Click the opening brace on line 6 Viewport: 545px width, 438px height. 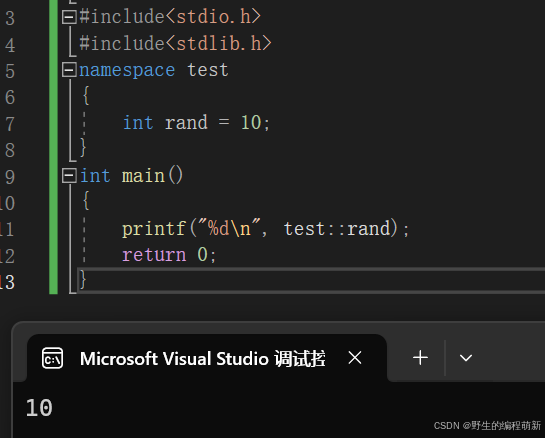86,95
